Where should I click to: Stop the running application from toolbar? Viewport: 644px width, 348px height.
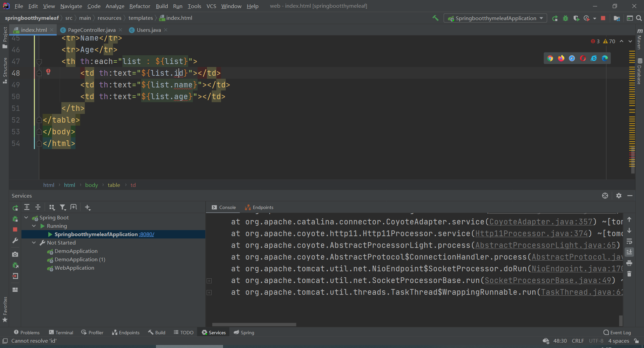coord(603,18)
